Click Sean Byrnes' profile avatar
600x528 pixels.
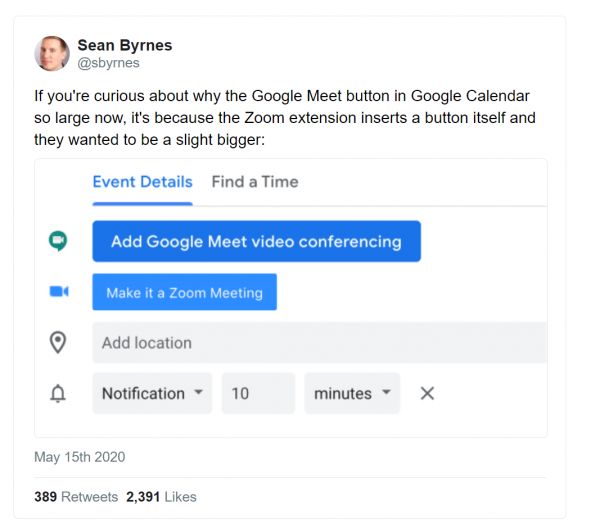52,53
